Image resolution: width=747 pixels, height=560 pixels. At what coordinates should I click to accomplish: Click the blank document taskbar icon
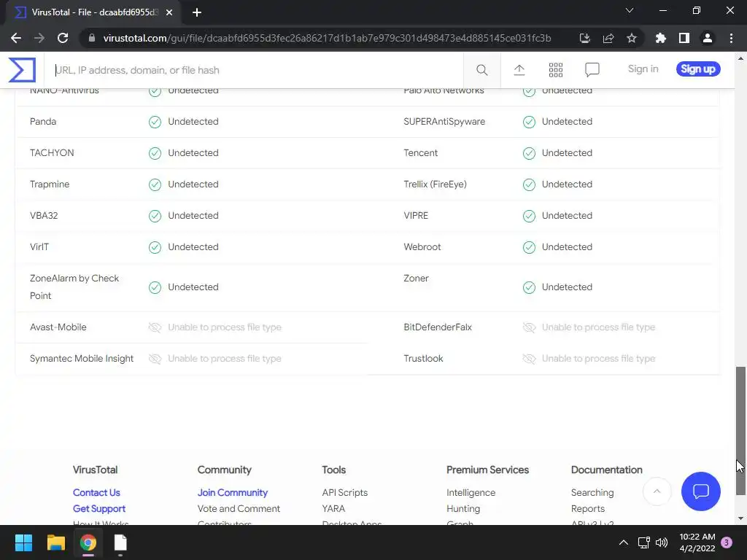coord(120,542)
